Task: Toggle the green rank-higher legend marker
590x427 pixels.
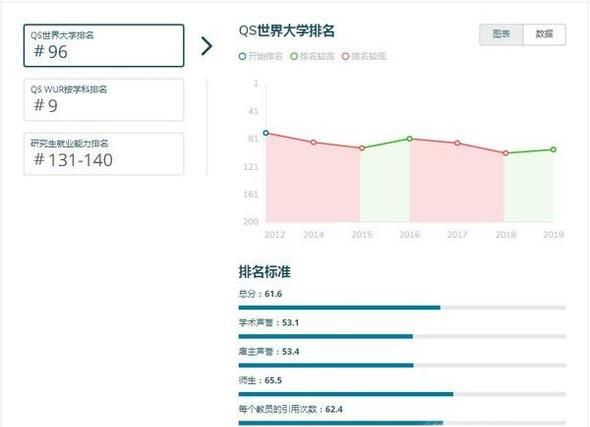Action: point(294,56)
